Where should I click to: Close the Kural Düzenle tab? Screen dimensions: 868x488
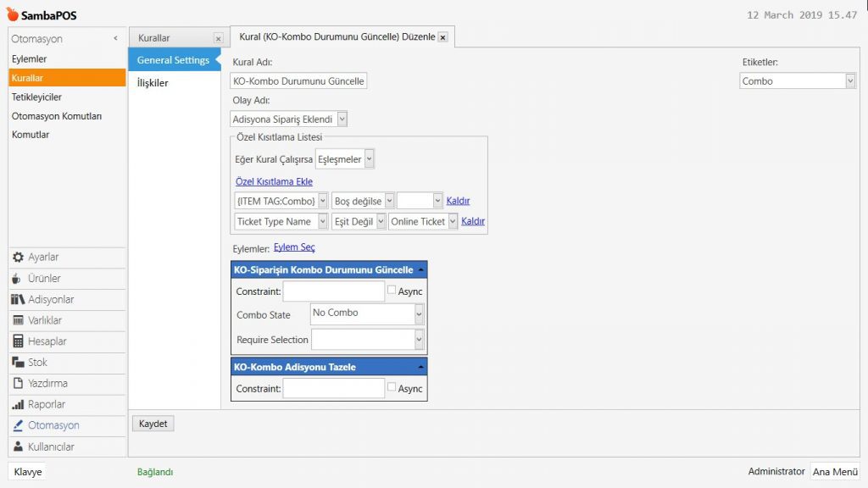pyautogui.click(x=442, y=38)
